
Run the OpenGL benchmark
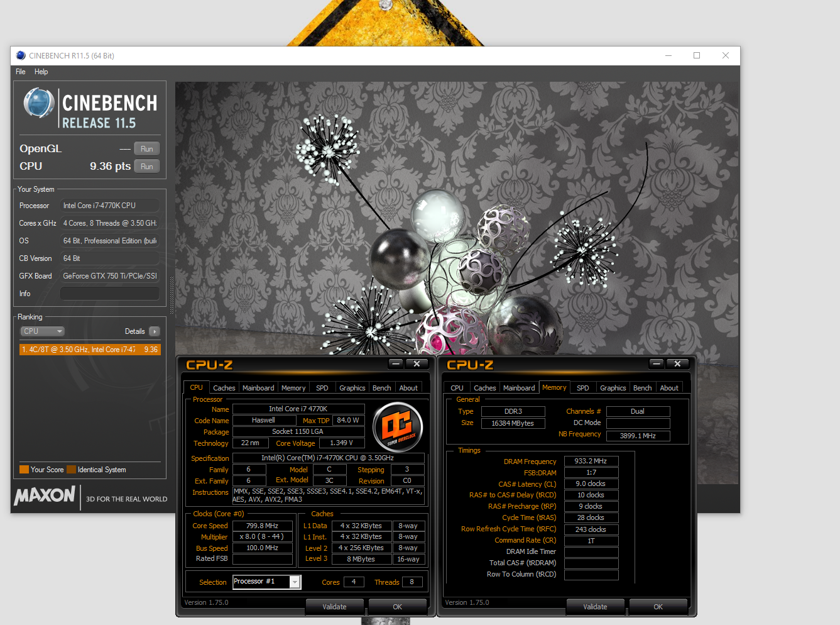pyautogui.click(x=147, y=149)
